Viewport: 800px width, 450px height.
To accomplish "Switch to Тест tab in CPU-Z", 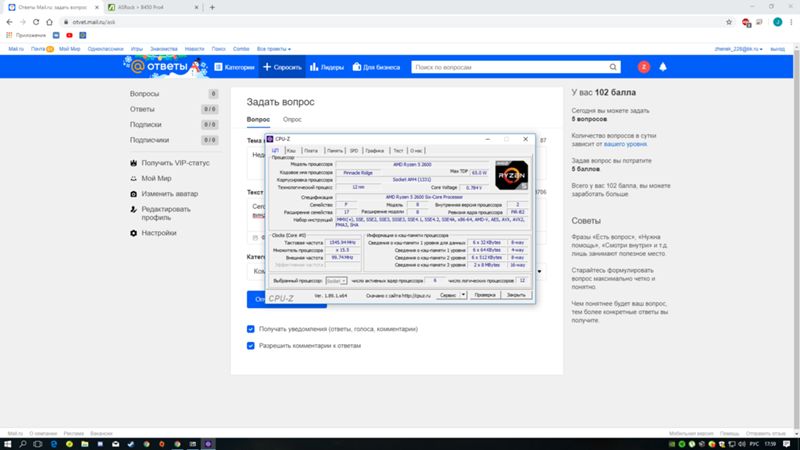I will pyautogui.click(x=398, y=151).
